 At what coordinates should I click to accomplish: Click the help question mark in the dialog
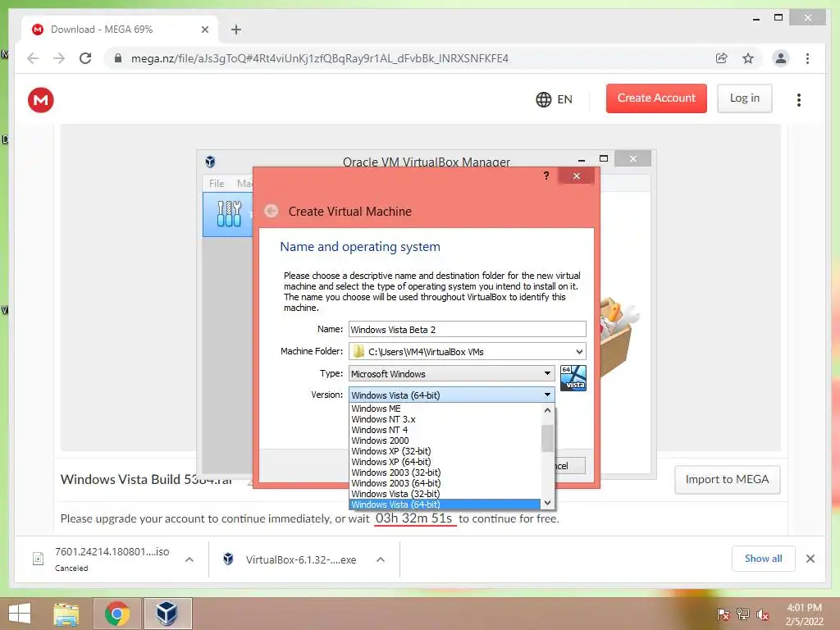click(x=546, y=176)
